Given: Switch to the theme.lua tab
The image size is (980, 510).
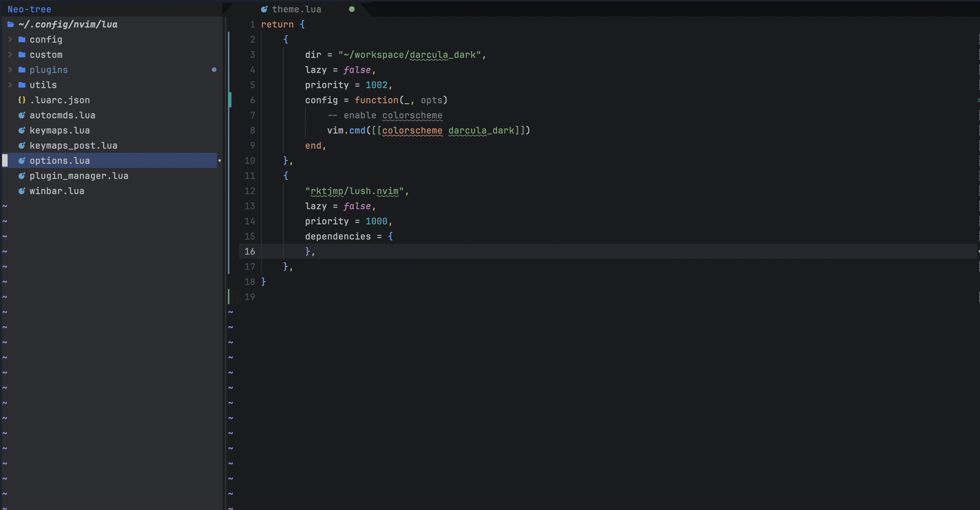Looking at the screenshot, I should [296, 9].
